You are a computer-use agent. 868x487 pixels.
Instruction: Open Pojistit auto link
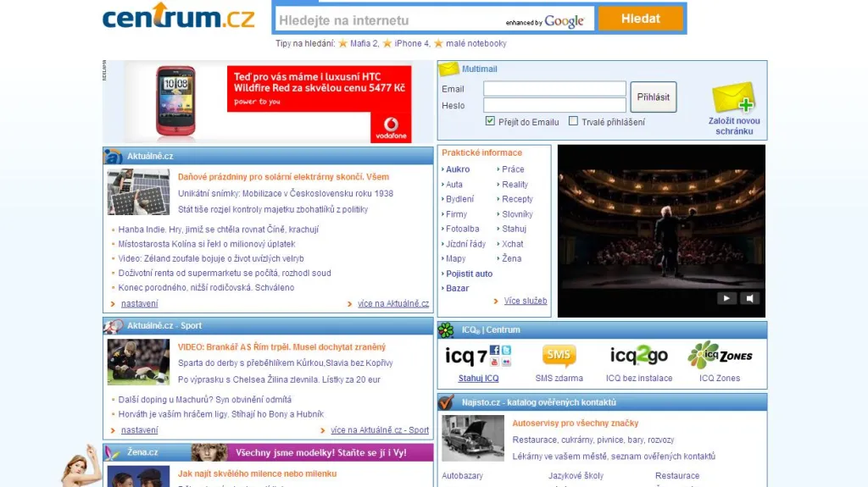(469, 274)
